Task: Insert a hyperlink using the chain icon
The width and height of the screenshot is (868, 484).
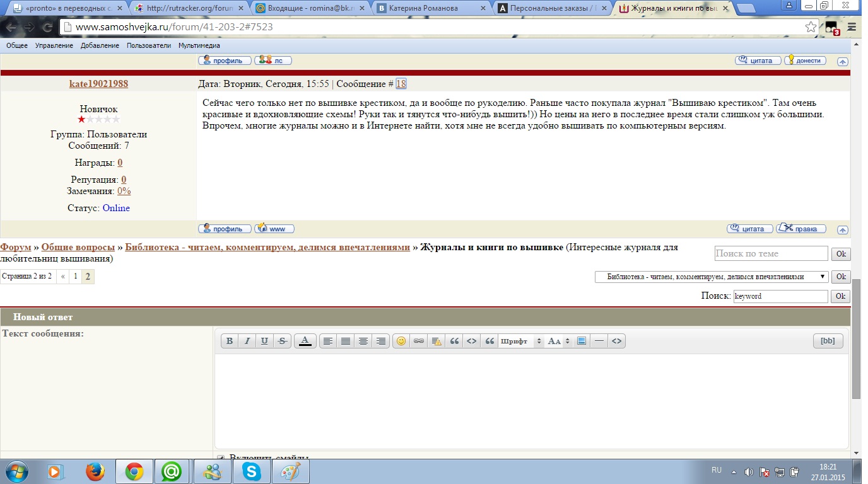Action: (x=418, y=341)
